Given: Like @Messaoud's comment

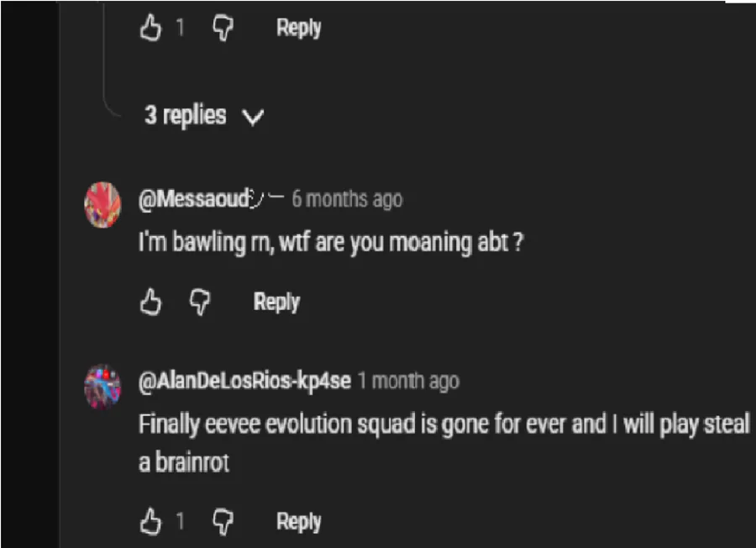Looking at the screenshot, I should click(150, 302).
